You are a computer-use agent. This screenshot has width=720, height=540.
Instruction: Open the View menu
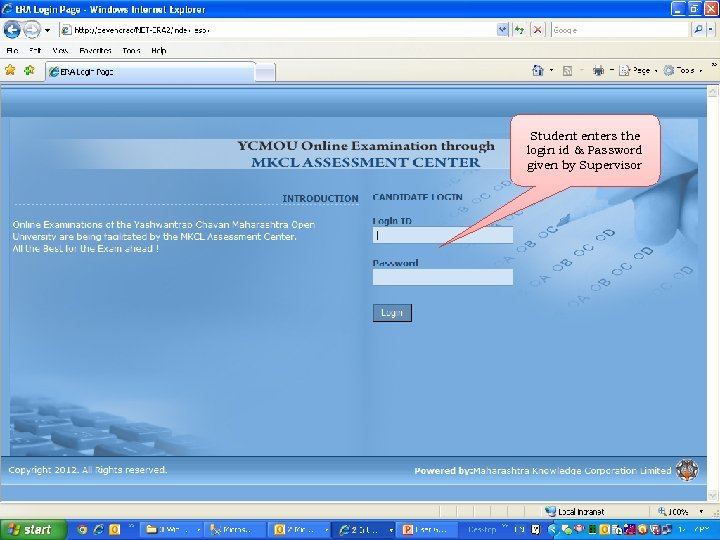(x=60, y=51)
